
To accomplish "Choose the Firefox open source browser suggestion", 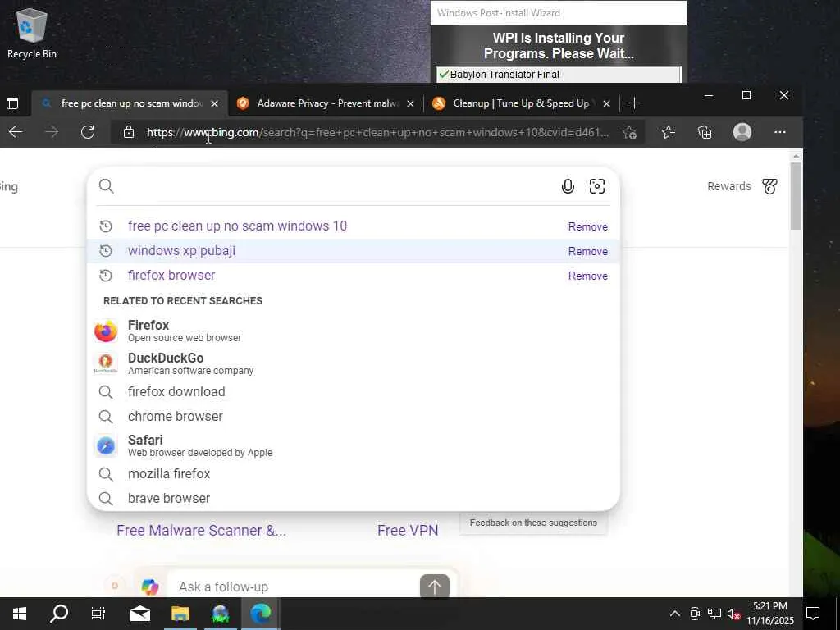I will [353, 331].
